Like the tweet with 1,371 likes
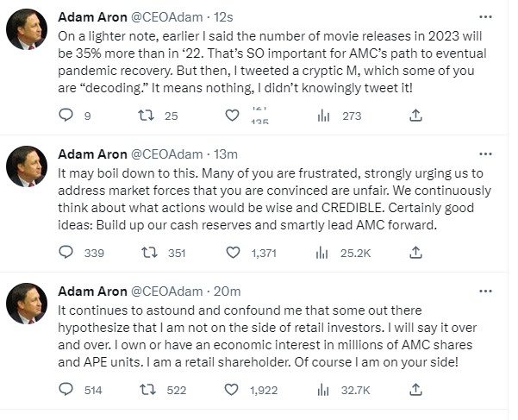 (232, 252)
